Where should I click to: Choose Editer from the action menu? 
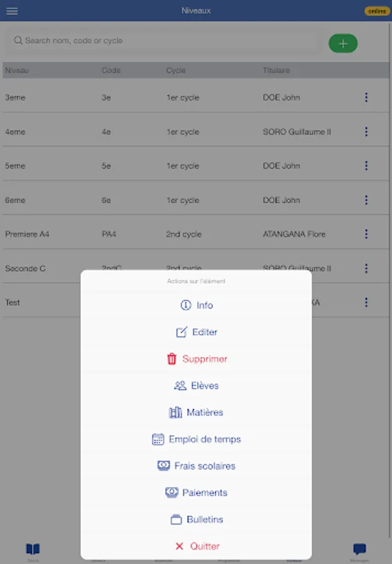(196, 332)
